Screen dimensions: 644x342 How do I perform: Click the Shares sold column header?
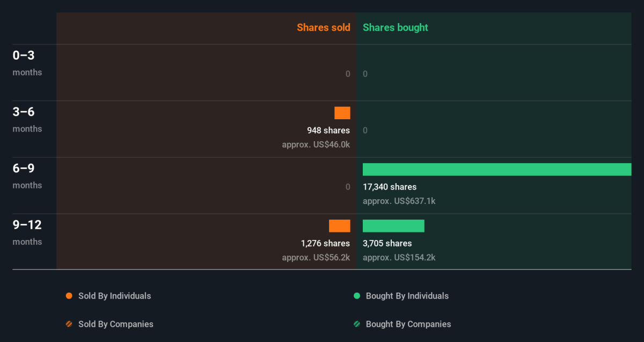(323, 27)
